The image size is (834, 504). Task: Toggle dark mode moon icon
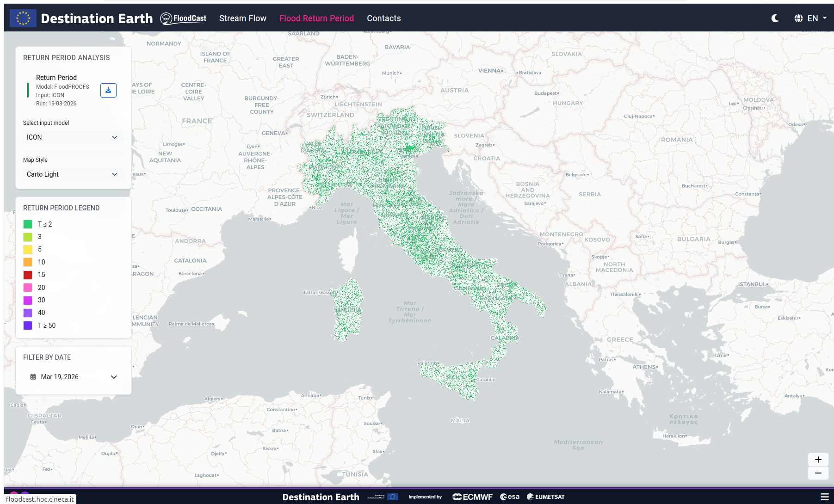775,18
